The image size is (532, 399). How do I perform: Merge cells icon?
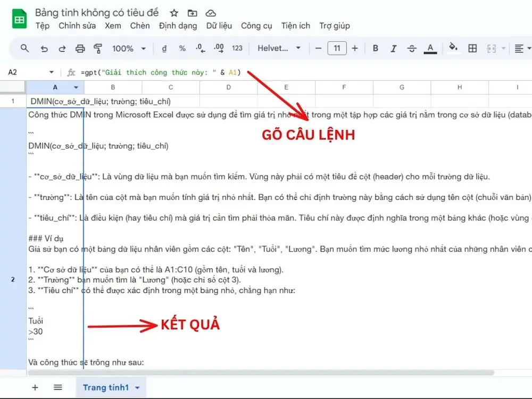tap(491, 48)
